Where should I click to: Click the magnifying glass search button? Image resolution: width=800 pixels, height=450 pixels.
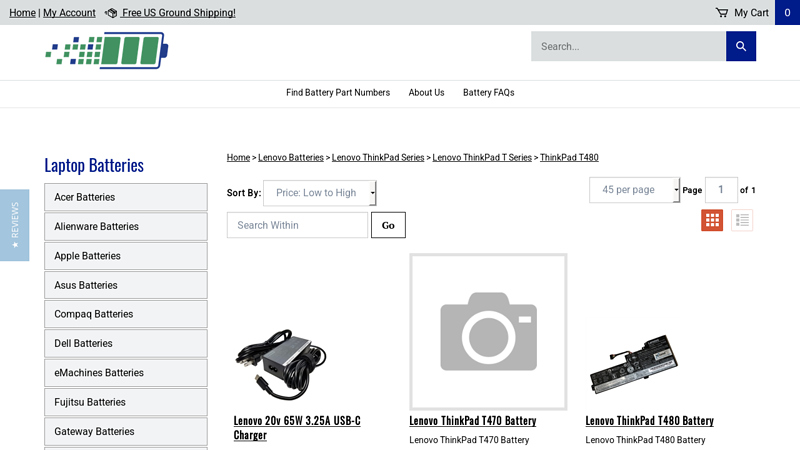(x=741, y=46)
